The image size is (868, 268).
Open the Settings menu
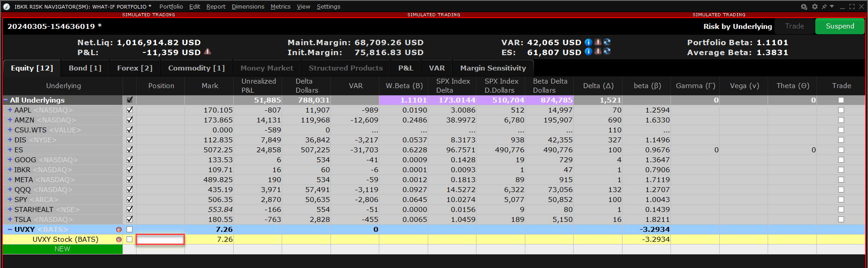click(x=328, y=7)
